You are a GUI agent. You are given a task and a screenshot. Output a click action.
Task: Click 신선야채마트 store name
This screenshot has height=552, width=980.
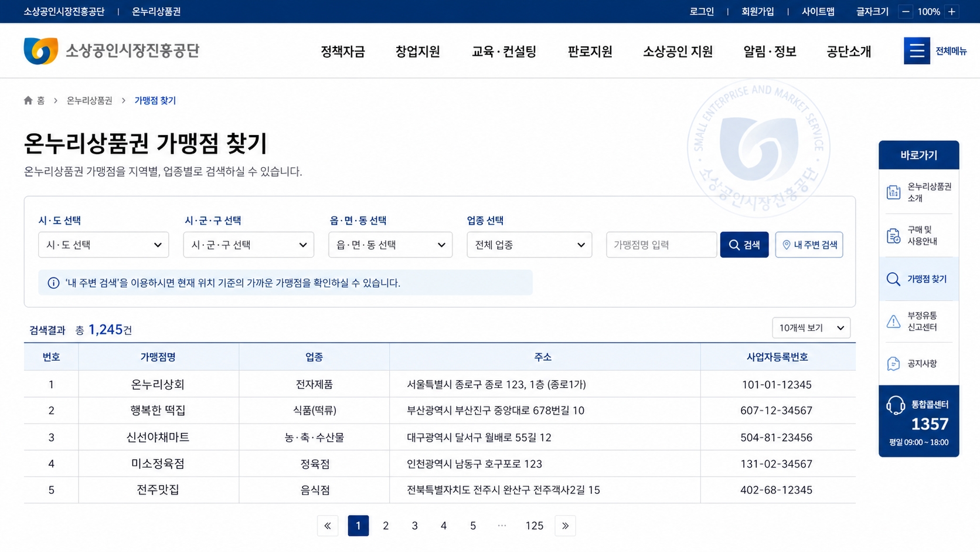[x=158, y=438]
